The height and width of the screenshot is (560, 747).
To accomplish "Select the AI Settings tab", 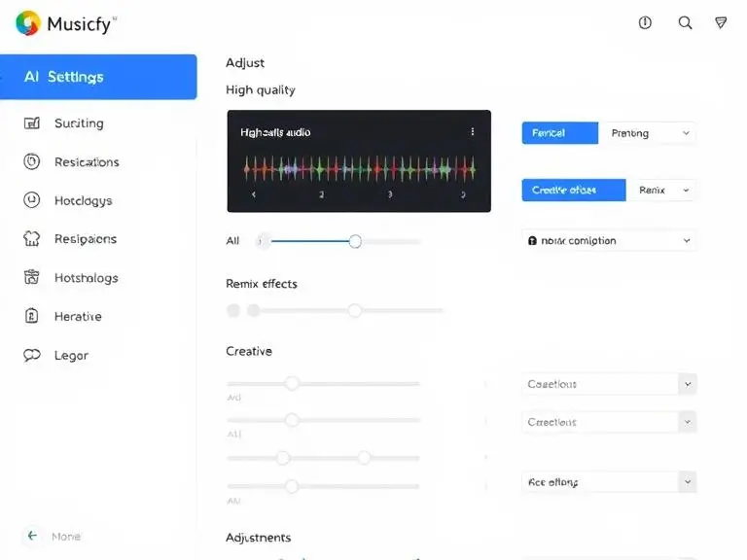I will coord(98,77).
